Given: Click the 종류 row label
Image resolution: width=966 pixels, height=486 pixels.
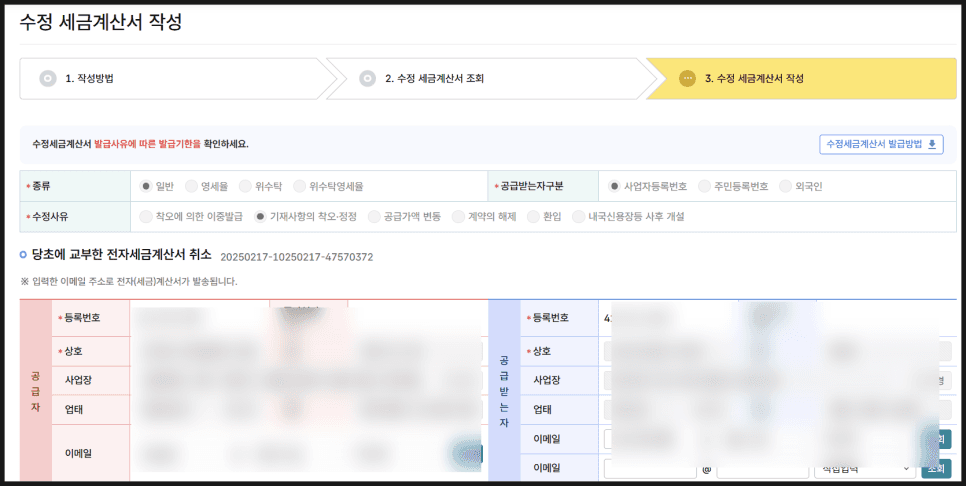Looking at the screenshot, I should (x=41, y=186).
